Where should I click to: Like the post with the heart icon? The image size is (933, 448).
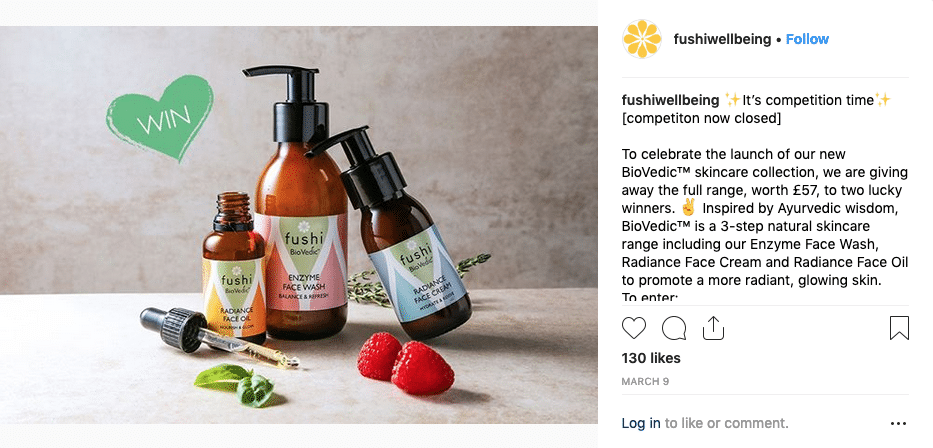(x=634, y=328)
